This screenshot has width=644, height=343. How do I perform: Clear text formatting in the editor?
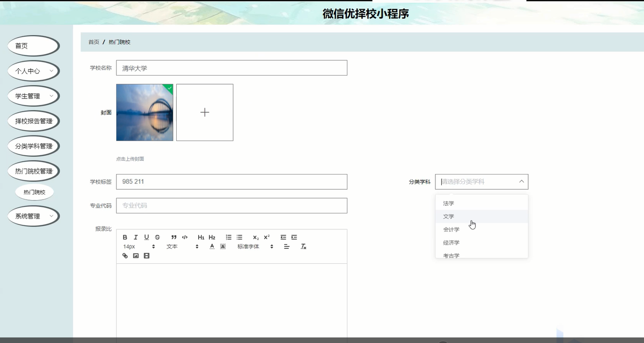(x=303, y=246)
